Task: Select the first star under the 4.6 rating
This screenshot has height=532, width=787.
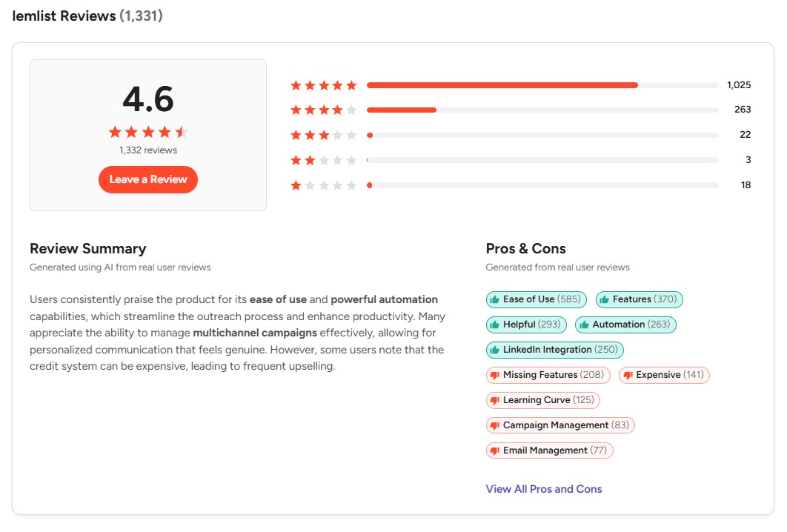Action: 113,132
